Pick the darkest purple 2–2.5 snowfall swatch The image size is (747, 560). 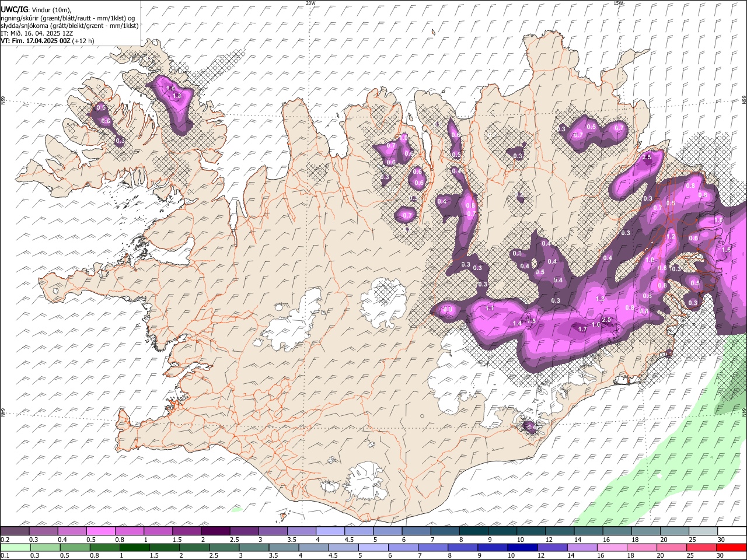[215, 531]
